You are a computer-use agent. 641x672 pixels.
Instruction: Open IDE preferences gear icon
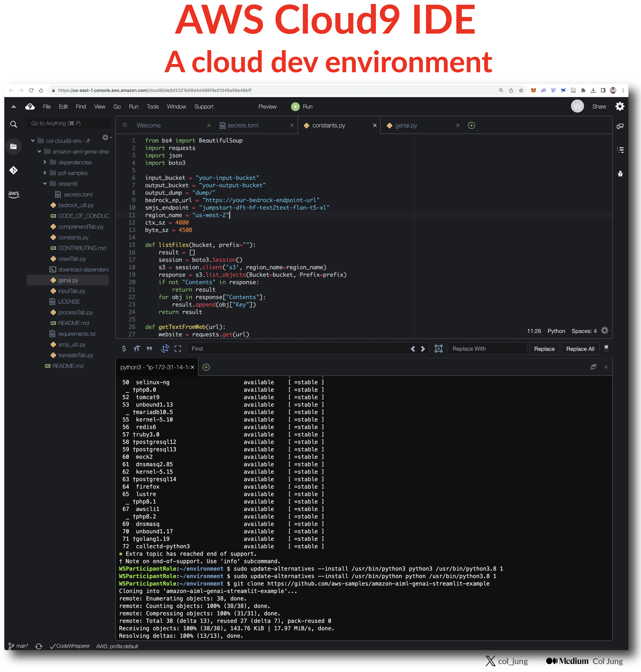619,107
